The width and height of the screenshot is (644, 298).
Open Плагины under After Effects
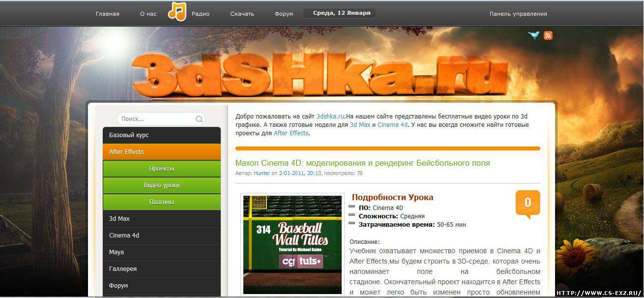[162, 202]
